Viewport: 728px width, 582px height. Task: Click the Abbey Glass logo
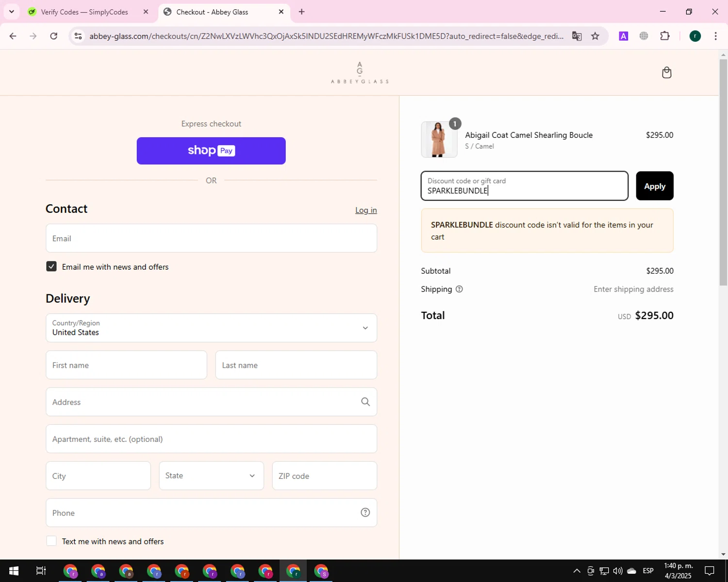[x=360, y=73]
